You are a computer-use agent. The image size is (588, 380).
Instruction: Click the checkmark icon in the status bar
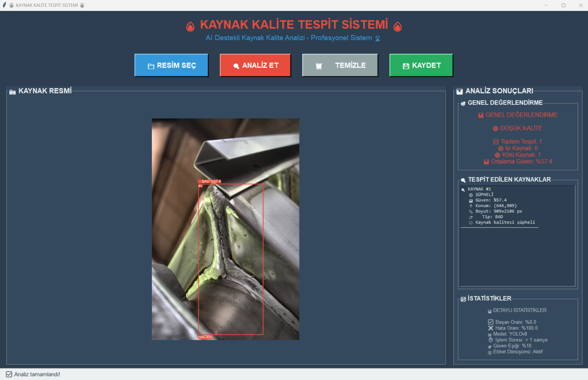coord(9,374)
